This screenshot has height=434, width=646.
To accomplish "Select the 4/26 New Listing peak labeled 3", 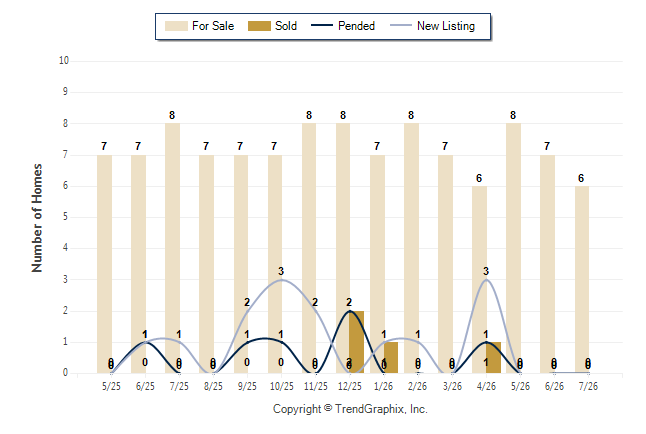I will tap(486, 280).
